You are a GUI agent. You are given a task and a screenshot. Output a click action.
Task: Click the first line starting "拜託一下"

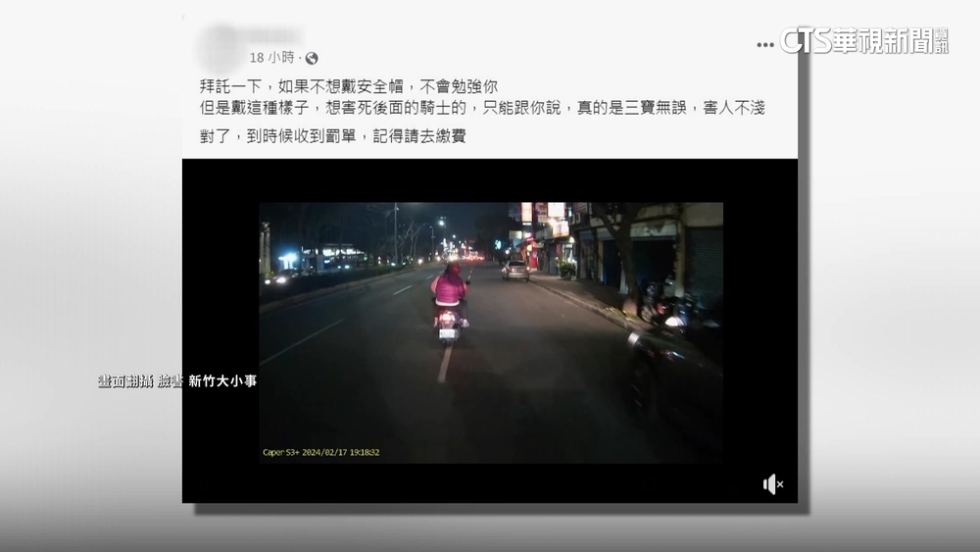pos(348,86)
